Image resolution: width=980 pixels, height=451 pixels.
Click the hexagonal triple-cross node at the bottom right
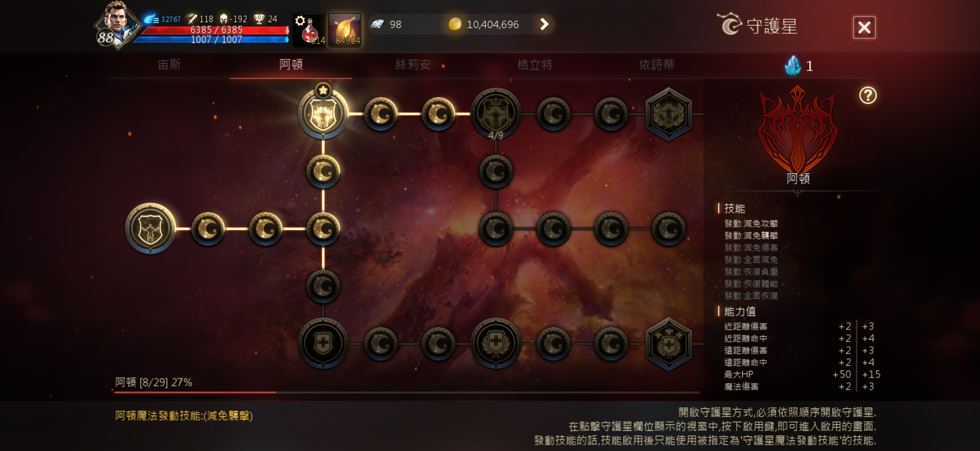click(668, 343)
